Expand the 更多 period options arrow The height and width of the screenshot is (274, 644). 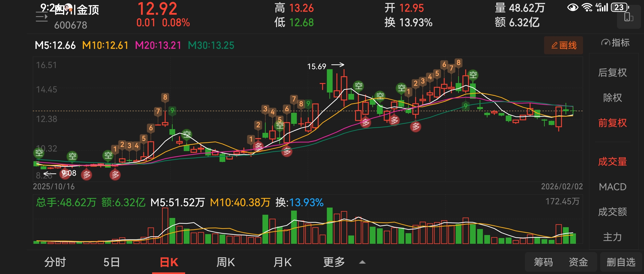362,262
